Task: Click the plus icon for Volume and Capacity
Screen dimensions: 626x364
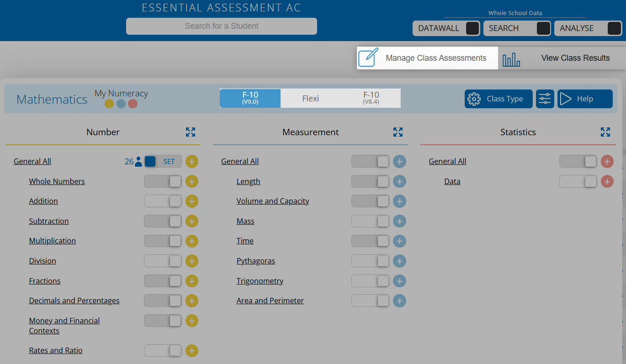Action: (399, 201)
